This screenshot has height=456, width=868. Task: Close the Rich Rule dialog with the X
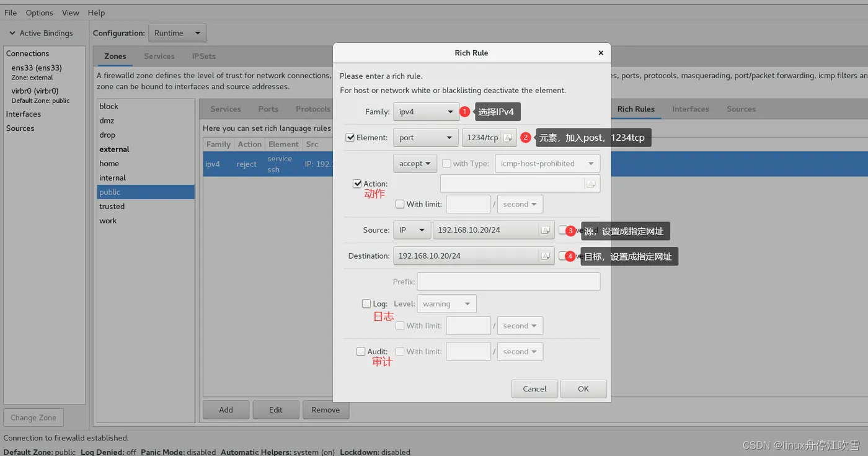point(600,53)
